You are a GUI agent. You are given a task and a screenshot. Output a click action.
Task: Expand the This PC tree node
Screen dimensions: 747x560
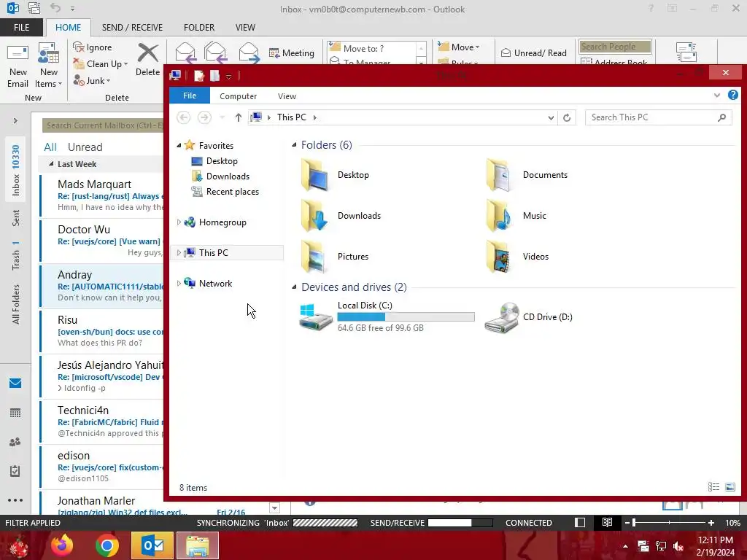click(179, 252)
